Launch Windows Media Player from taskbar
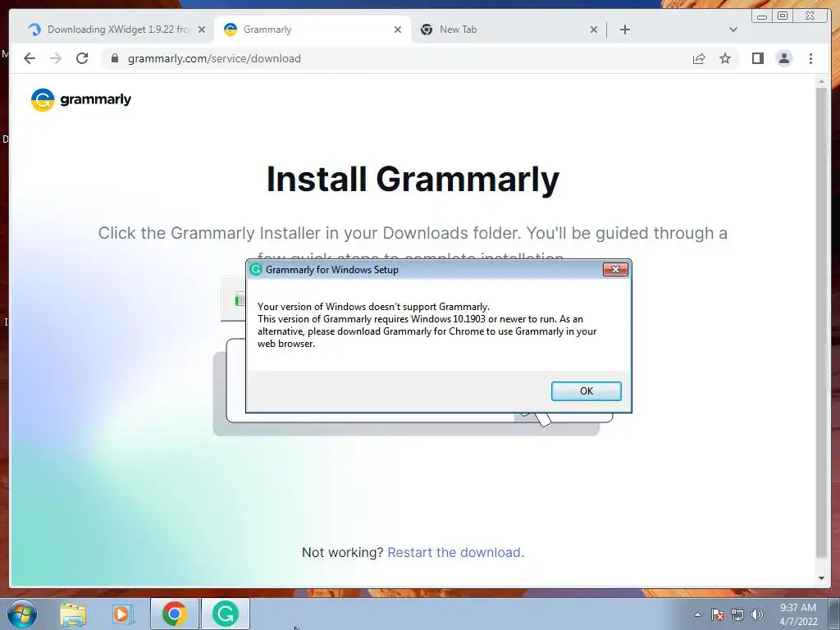Viewport: 840px width, 630px height. coord(123,614)
